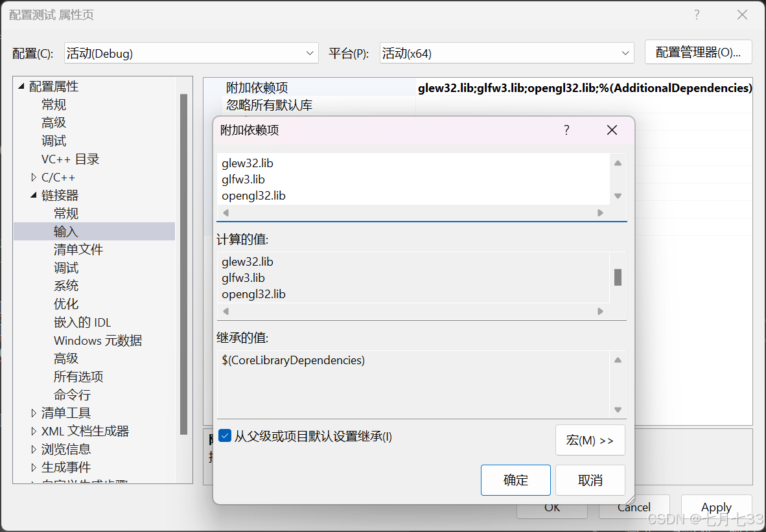Open the 配置管理器(O)... dialog
Viewport: 766px width, 532px height.
698,52
